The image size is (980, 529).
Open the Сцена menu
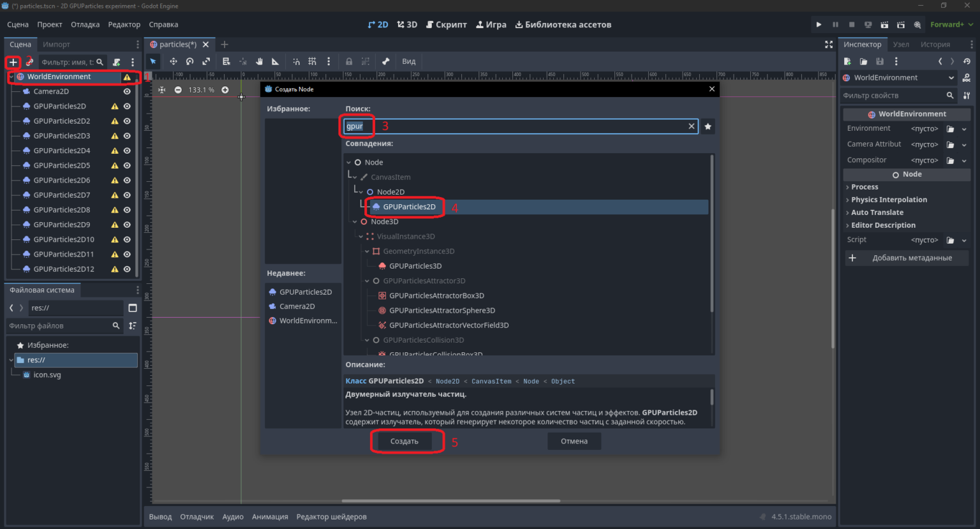pos(18,25)
